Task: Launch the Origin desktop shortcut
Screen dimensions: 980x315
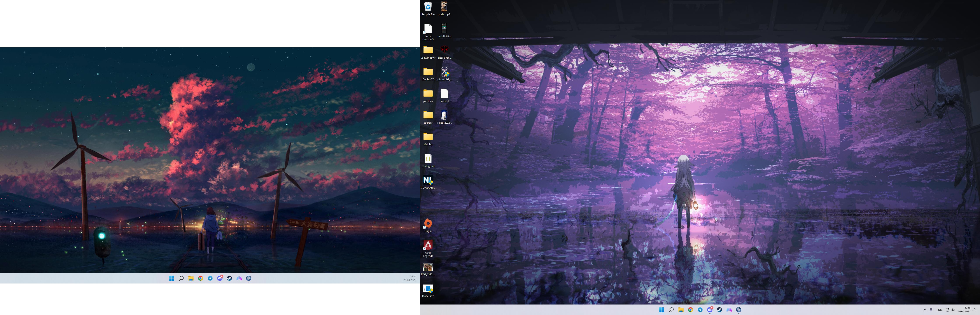Action: point(428,224)
